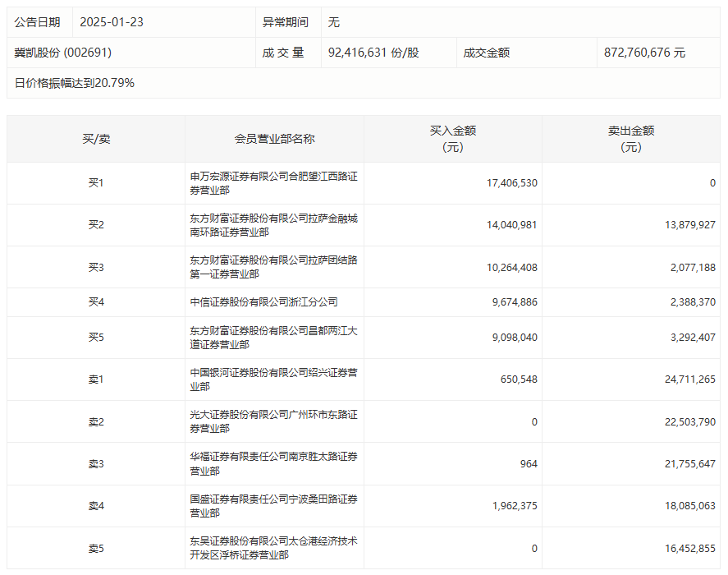Select the 买2 row label

96,225
